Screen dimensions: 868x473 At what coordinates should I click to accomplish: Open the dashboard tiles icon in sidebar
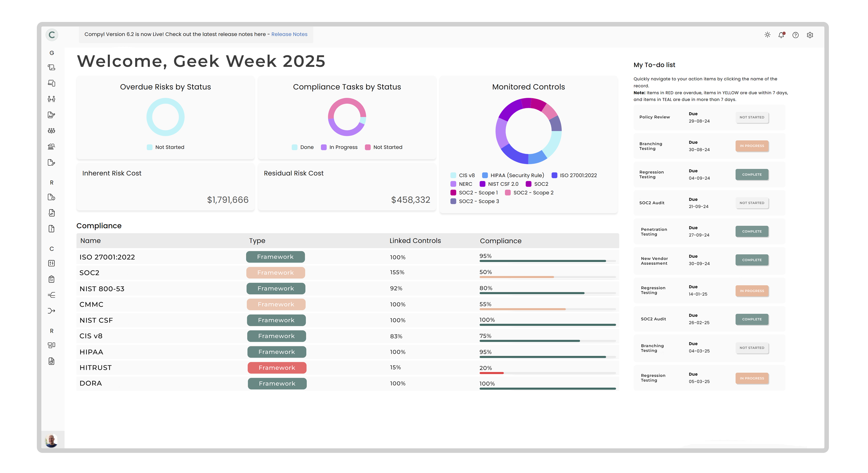[52, 345]
